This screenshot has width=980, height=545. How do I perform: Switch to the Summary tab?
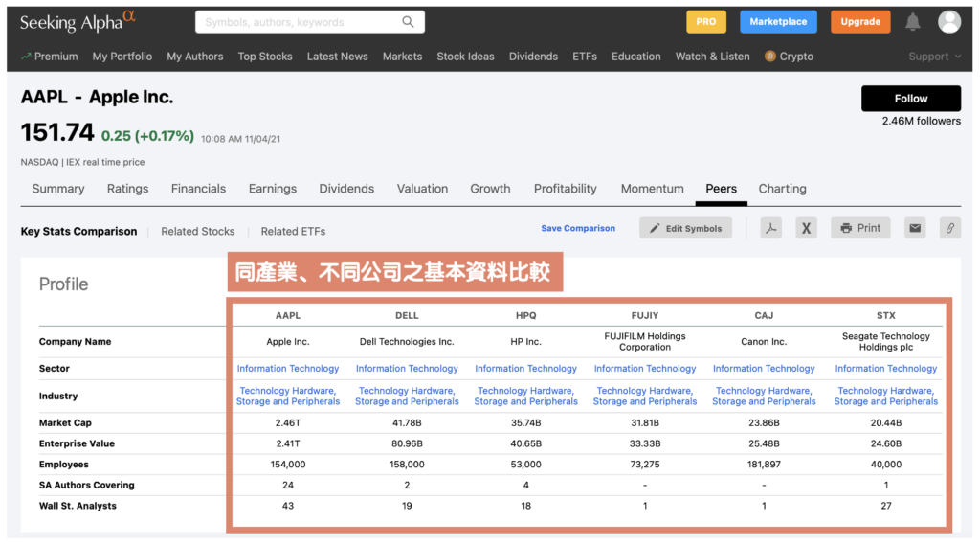pos(58,189)
